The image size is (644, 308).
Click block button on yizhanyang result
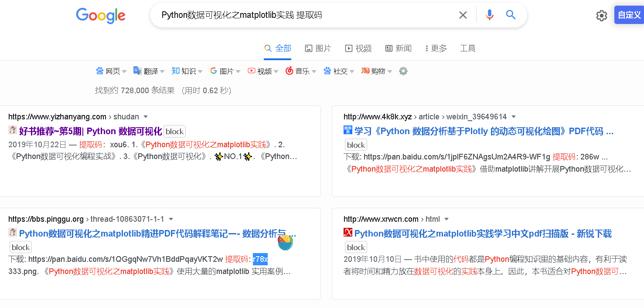(174, 131)
